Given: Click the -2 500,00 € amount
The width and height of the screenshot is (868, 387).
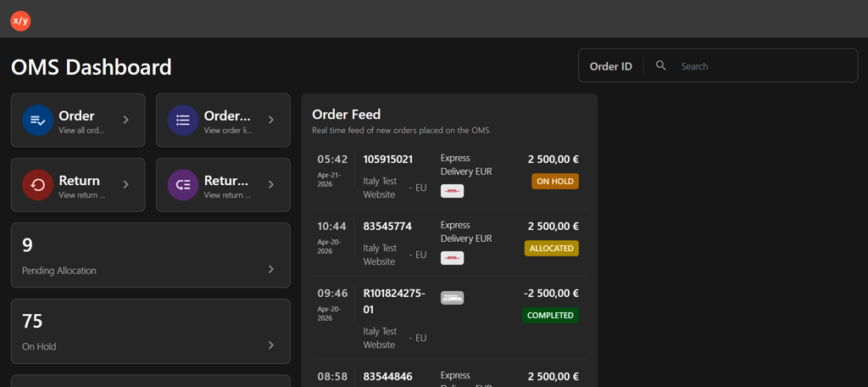Looking at the screenshot, I should 551,294.
